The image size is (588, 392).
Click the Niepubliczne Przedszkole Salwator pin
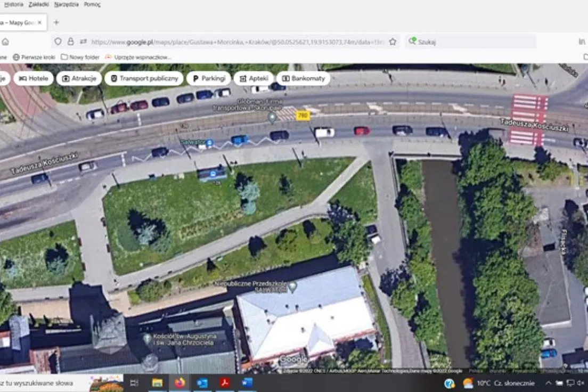click(293, 287)
